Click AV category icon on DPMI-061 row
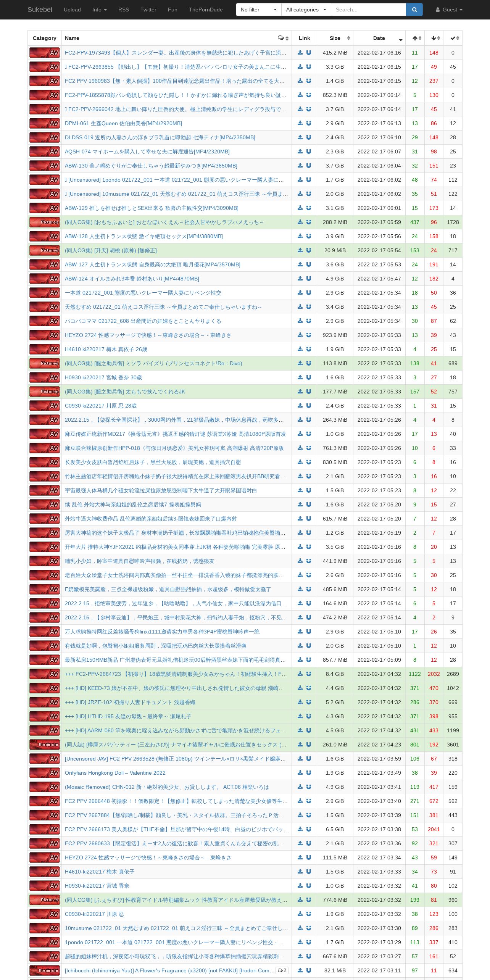Viewport: 490px width, 980px height. [45, 123]
